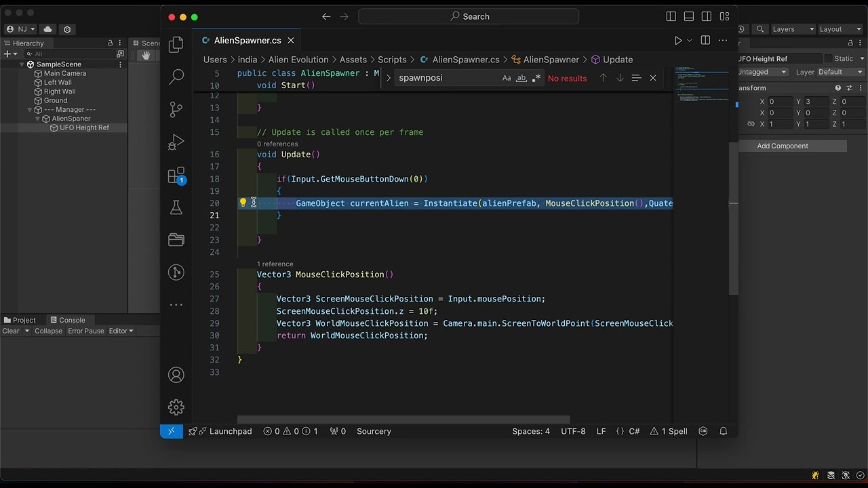Click the code minimap overview
This screenshot has height=488, width=868.
(701, 83)
